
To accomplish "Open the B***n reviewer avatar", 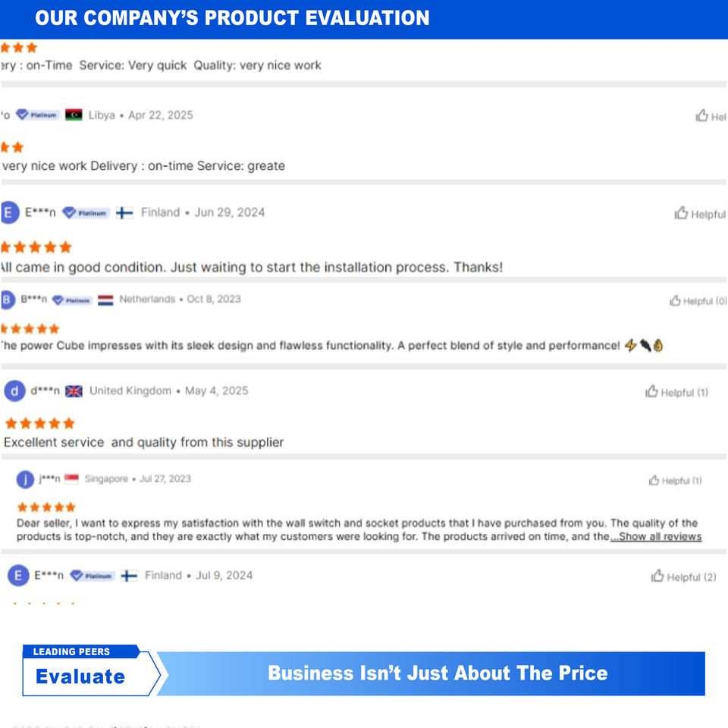I will [x=8, y=300].
